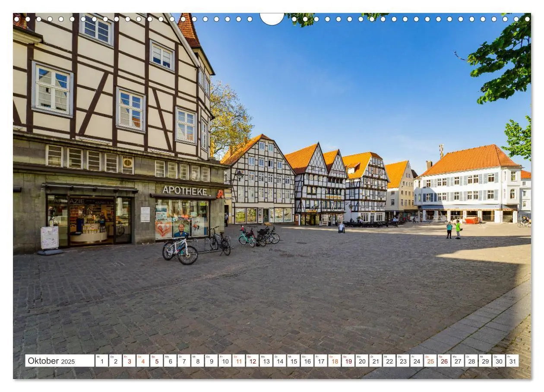
Task: Click date 9 in the date strip
Action: (x=211, y=361)
